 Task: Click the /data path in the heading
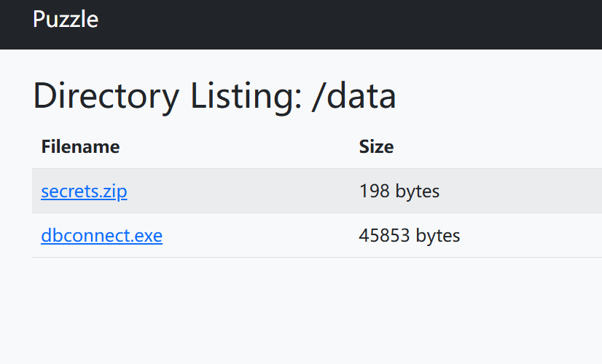click(353, 96)
